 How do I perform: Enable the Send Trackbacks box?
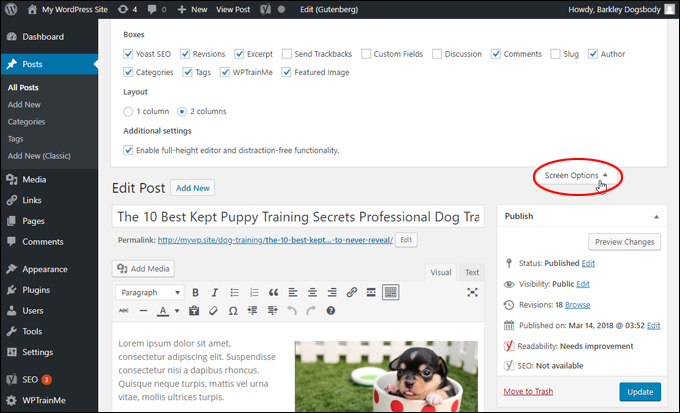click(287, 54)
